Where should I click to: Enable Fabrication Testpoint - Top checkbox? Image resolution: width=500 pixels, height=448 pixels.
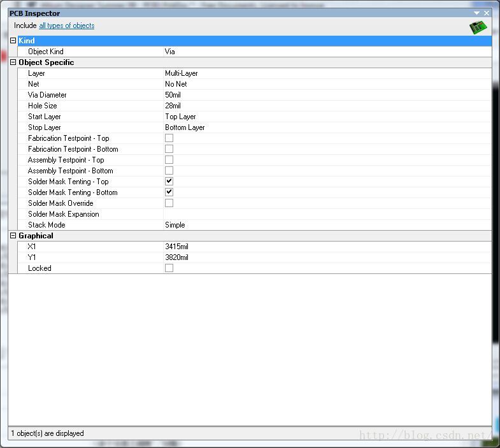tap(169, 138)
